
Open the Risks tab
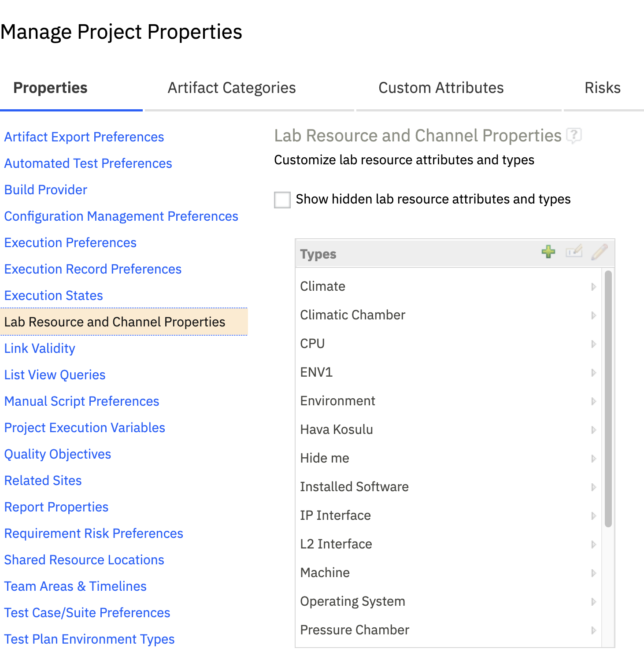tap(602, 87)
